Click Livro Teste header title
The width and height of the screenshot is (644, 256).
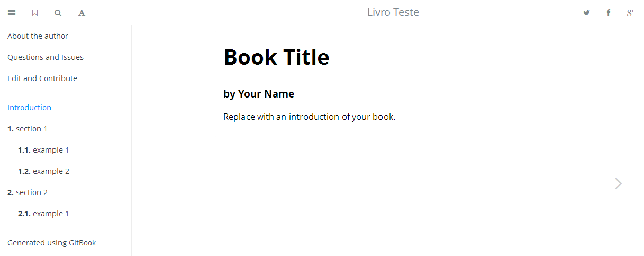393,12
